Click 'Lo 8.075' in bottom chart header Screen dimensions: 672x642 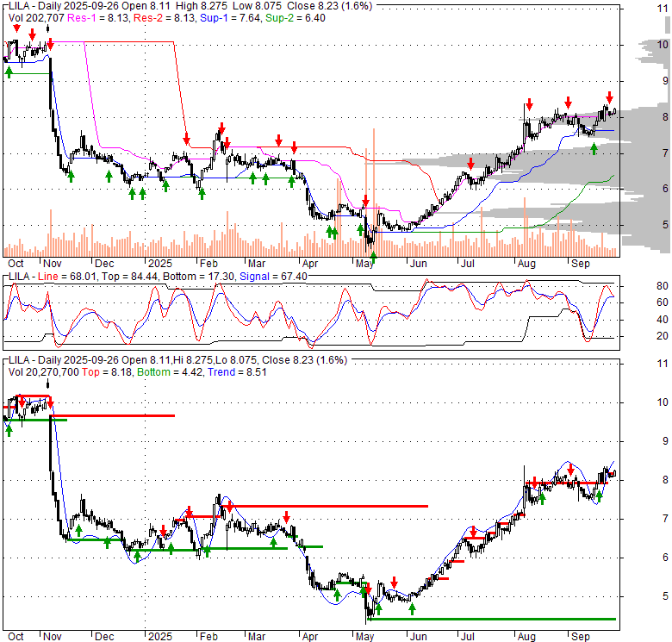(235, 360)
